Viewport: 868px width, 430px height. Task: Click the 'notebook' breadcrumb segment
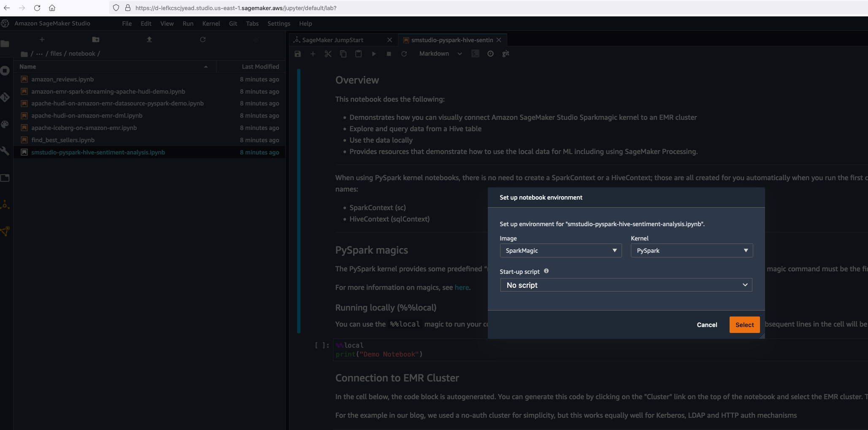82,54
